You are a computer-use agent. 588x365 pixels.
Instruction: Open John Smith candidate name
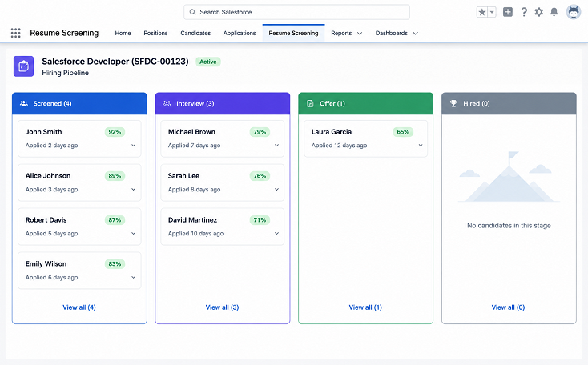click(43, 132)
